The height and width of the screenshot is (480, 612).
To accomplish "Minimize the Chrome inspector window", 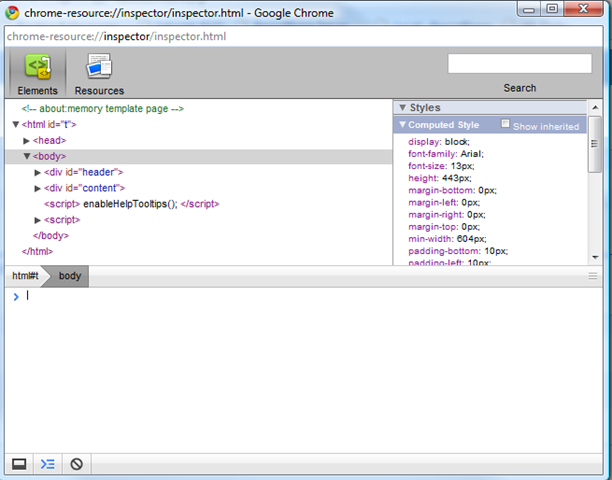I will click(529, 9).
